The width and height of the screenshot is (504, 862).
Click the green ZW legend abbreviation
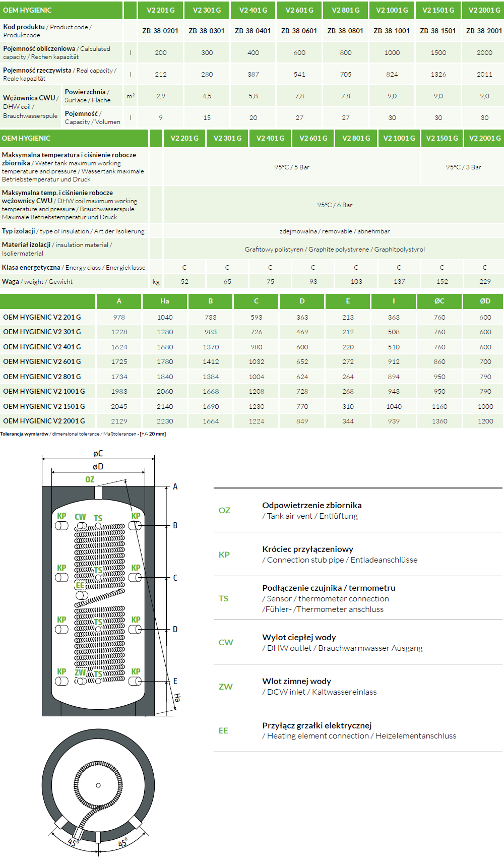coord(226,687)
